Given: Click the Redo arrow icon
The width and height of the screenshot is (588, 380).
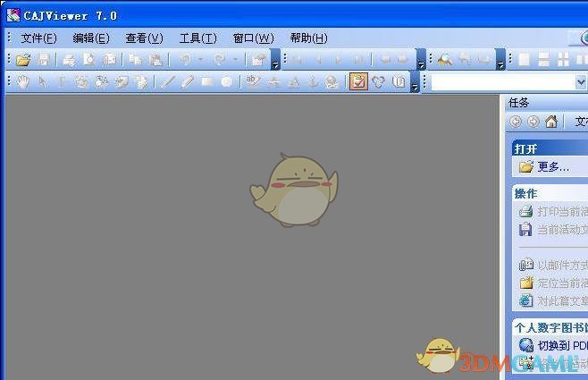Looking at the screenshot, I should 220,59.
